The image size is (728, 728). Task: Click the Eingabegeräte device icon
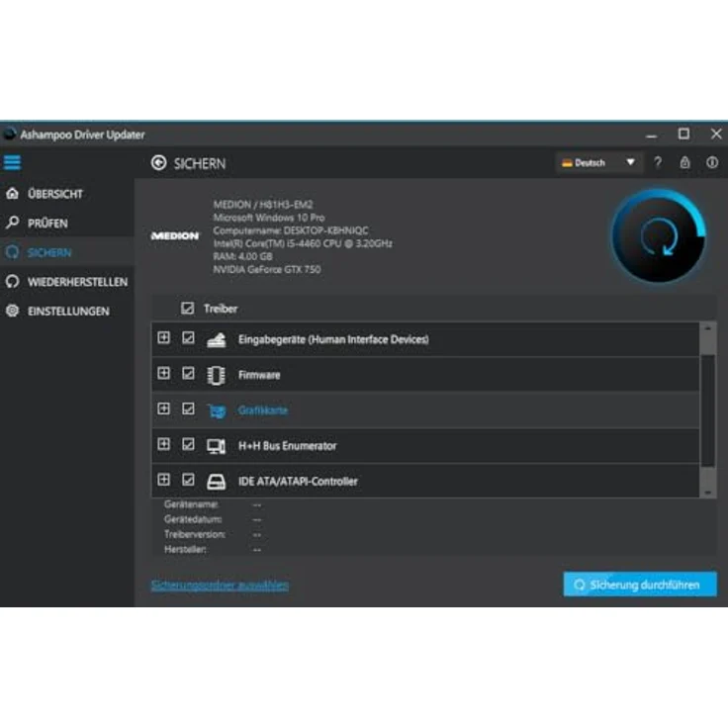click(x=217, y=339)
